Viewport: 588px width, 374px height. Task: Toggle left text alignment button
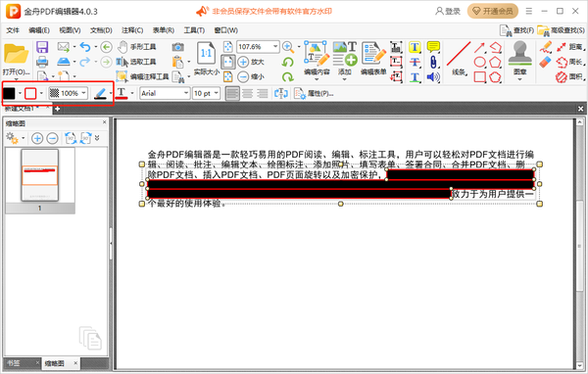[232, 93]
